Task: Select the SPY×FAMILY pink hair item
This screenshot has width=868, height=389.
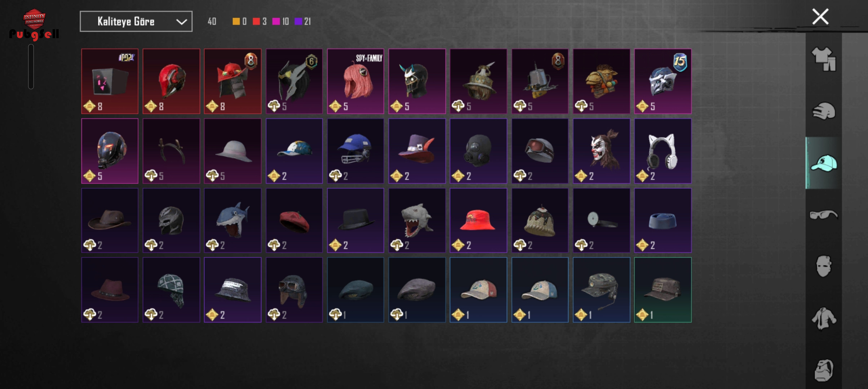Action: tap(355, 81)
